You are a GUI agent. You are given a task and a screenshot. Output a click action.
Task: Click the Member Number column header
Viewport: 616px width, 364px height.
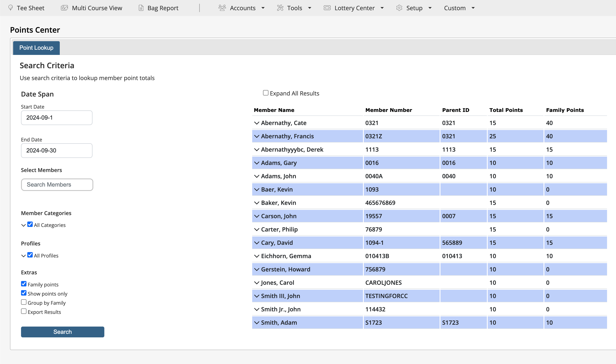pos(389,110)
